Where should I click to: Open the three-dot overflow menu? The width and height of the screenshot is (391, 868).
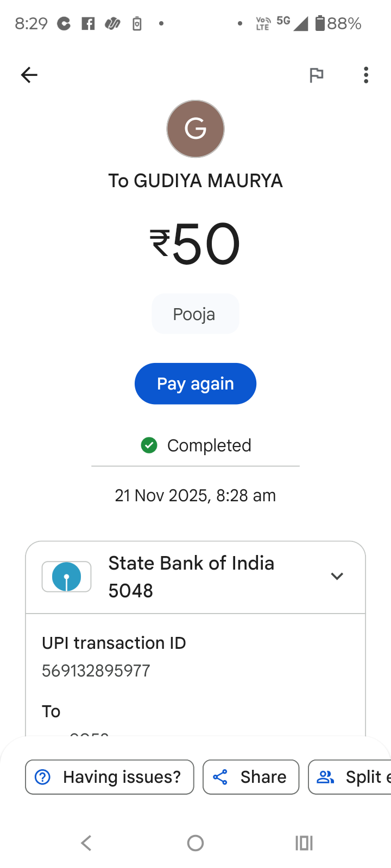(x=366, y=75)
